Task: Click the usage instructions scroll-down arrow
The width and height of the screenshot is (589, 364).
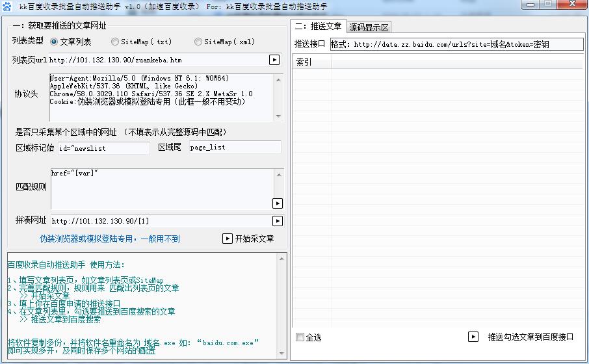Action: tap(281, 354)
